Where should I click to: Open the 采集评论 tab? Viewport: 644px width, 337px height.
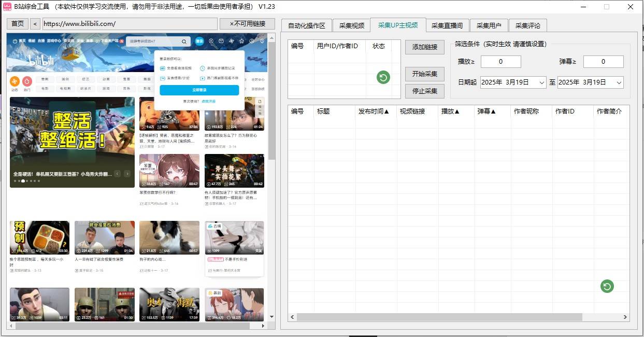(527, 25)
